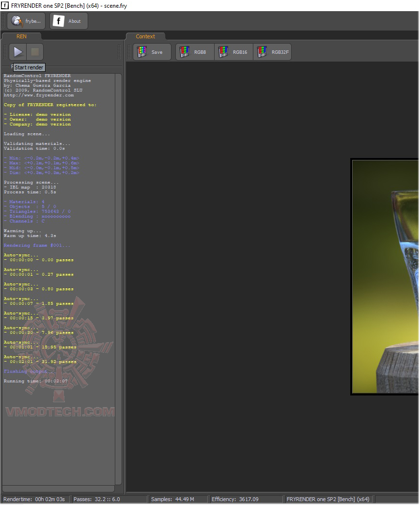
Task: Click 'Rendering frame #001...' log line
Action: (x=37, y=245)
